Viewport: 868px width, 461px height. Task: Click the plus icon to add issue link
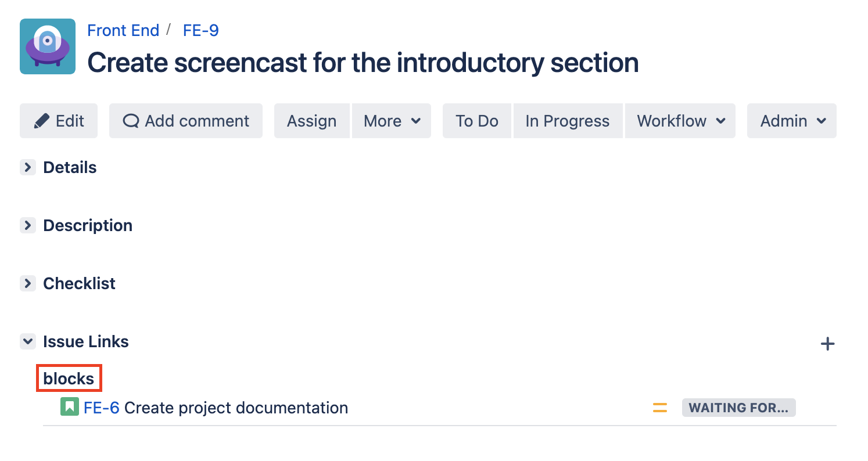pyautogui.click(x=827, y=344)
